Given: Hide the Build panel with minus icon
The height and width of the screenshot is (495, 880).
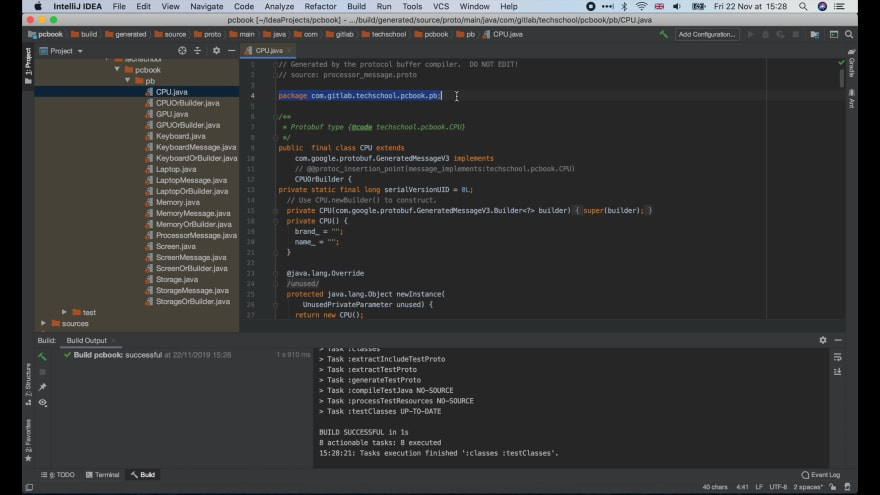Looking at the screenshot, I should [x=838, y=340].
